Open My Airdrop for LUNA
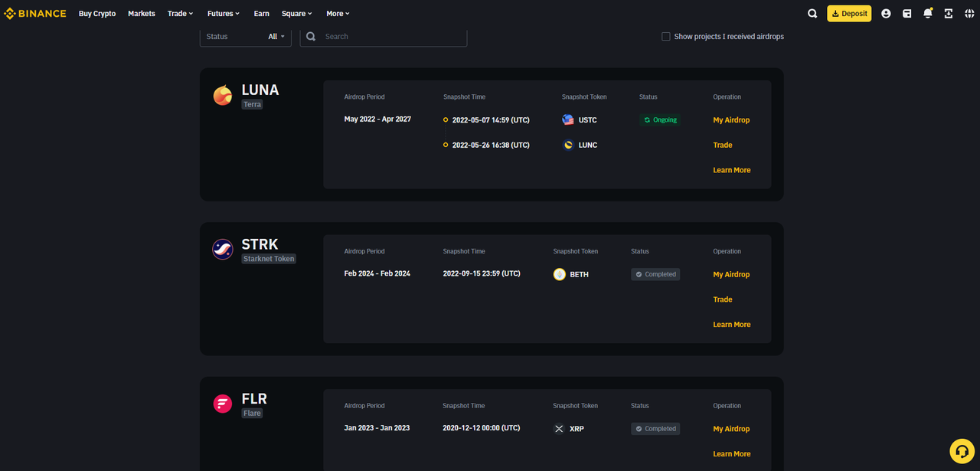The width and height of the screenshot is (980, 471). [x=731, y=120]
